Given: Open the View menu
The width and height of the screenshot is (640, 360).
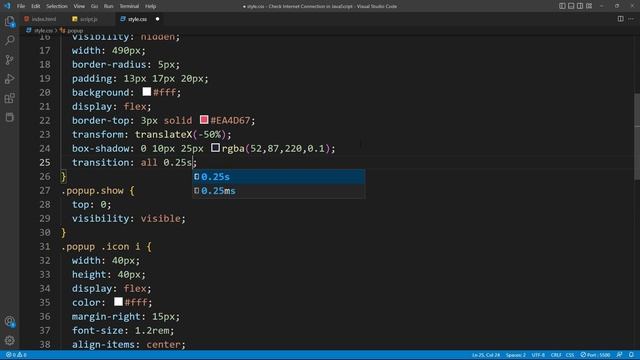Looking at the screenshot, I should [x=79, y=6].
